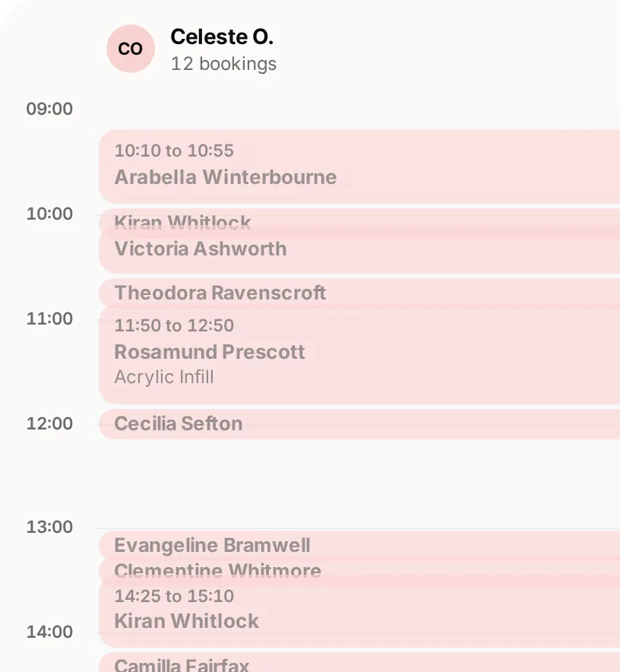This screenshot has width=620, height=672.
Task: Open Victoria Ashworth appointment
Action: pos(359,249)
